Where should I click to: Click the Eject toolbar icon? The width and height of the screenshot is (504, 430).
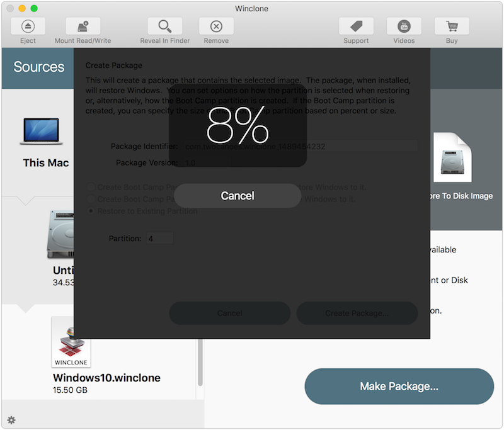[x=28, y=26]
